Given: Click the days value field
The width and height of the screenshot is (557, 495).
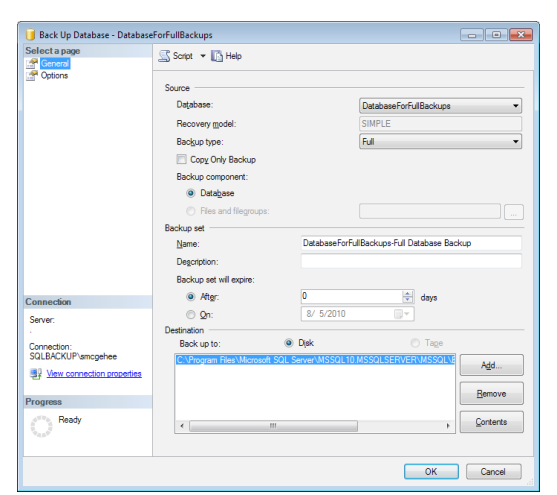Looking at the screenshot, I should click(x=351, y=296).
